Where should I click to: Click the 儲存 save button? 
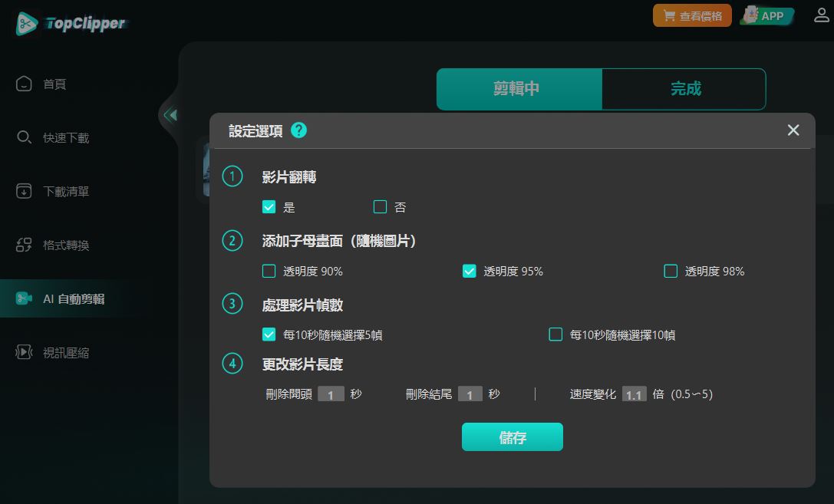(x=512, y=437)
